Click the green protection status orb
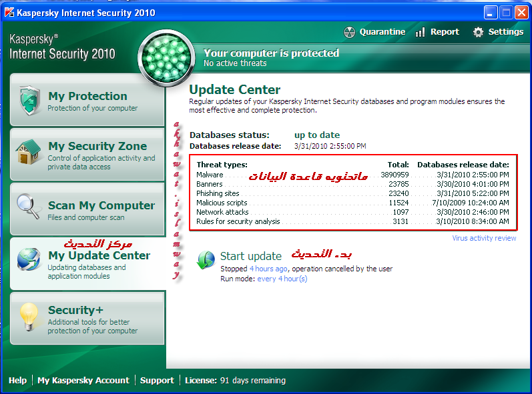The height and width of the screenshot is (394, 532). [x=166, y=58]
